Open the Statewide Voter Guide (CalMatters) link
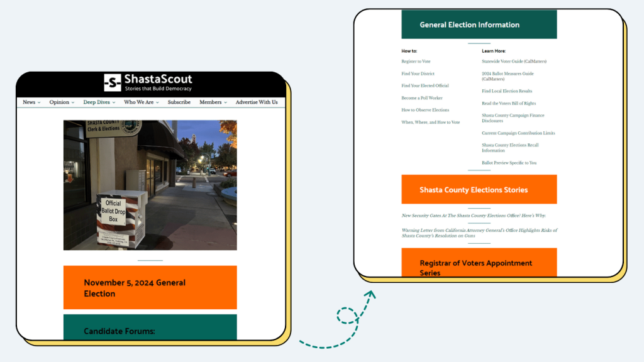 pyautogui.click(x=513, y=61)
